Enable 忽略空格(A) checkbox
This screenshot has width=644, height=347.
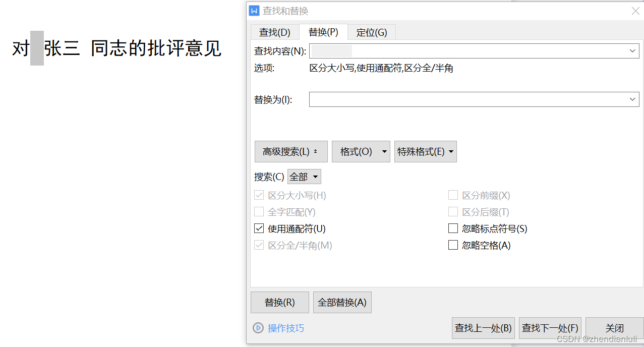coord(453,245)
